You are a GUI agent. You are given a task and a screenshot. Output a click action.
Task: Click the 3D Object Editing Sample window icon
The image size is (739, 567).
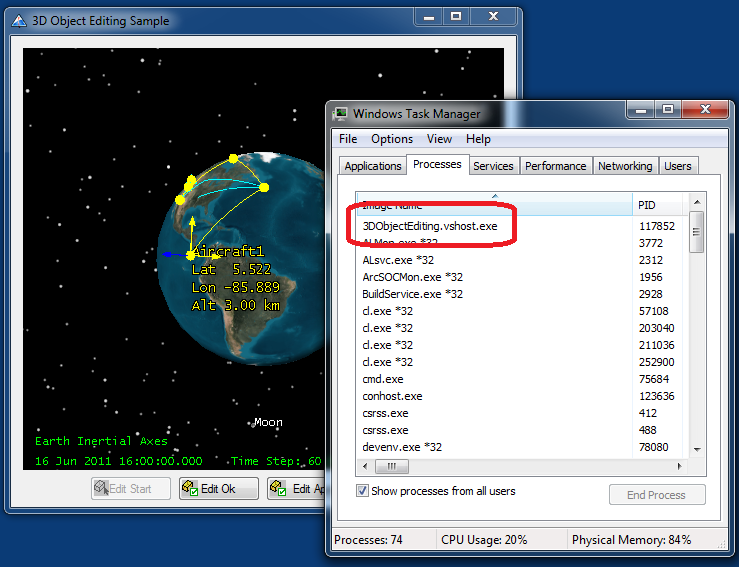coord(19,21)
